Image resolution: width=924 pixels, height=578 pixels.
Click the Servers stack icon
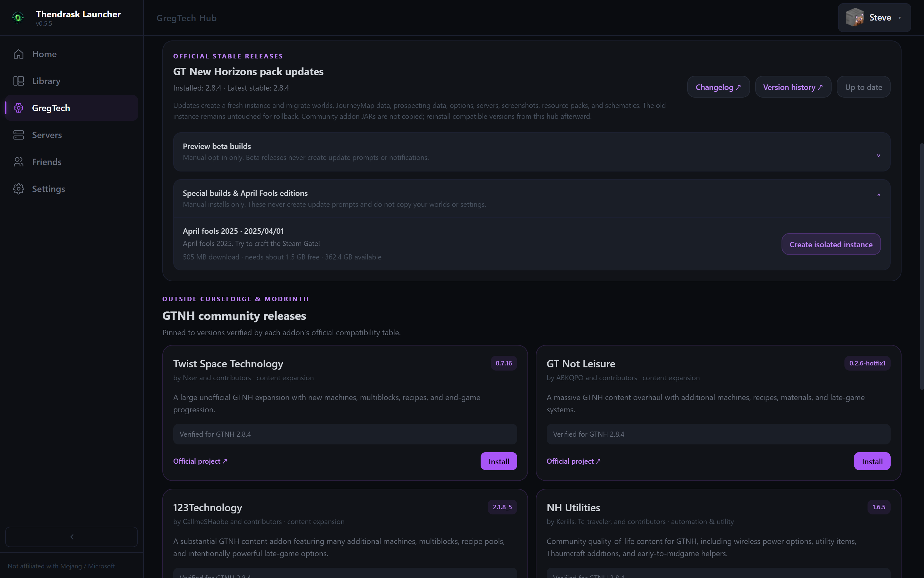point(18,135)
